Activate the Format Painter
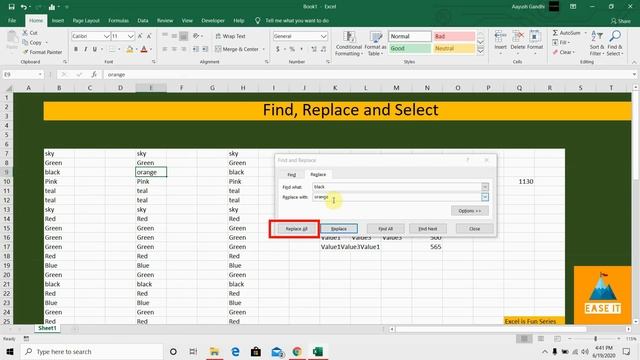The width and height of the screenshot is (640, 360). [x=42, y=52]
